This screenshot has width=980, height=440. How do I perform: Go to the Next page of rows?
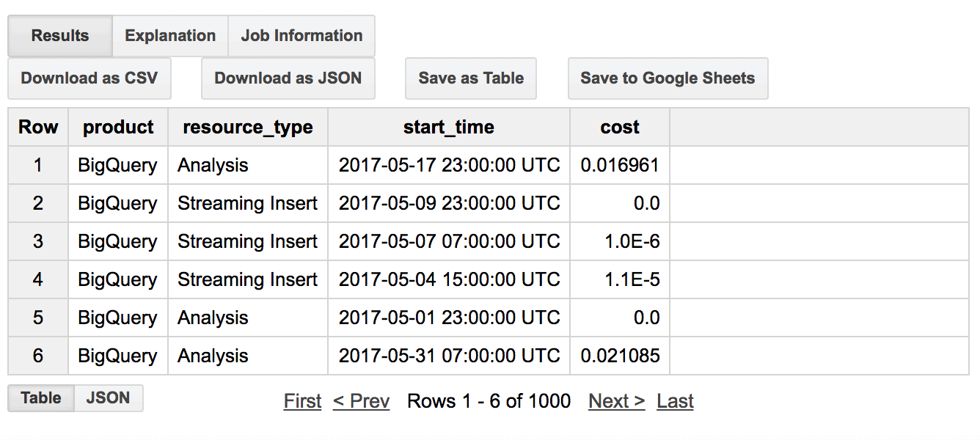pos(616,400)
